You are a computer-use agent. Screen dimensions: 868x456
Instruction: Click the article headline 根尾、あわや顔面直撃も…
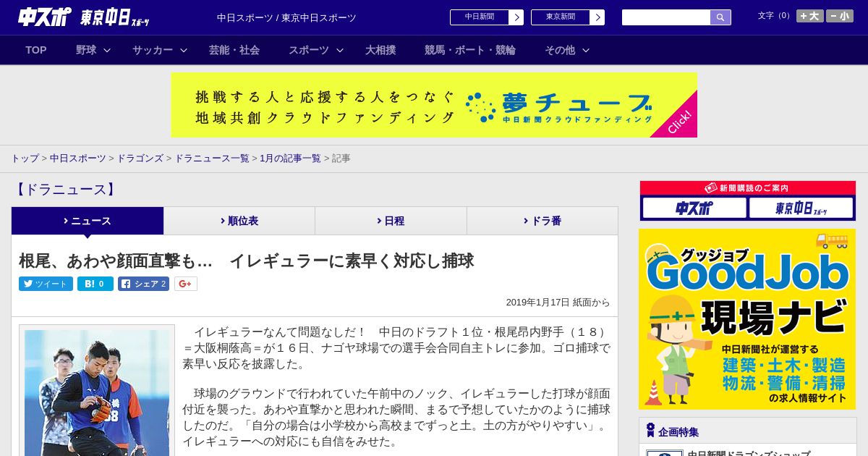(246, 261)
